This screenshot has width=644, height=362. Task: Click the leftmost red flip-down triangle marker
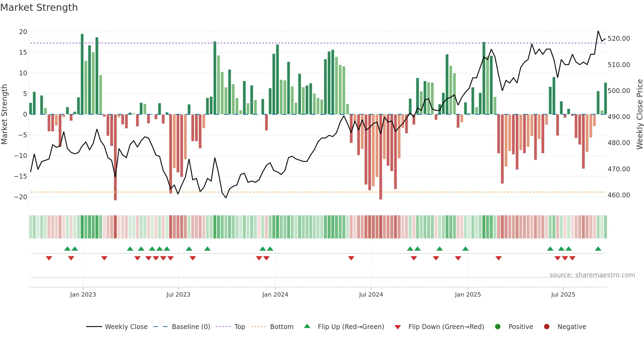coord(49,258)
